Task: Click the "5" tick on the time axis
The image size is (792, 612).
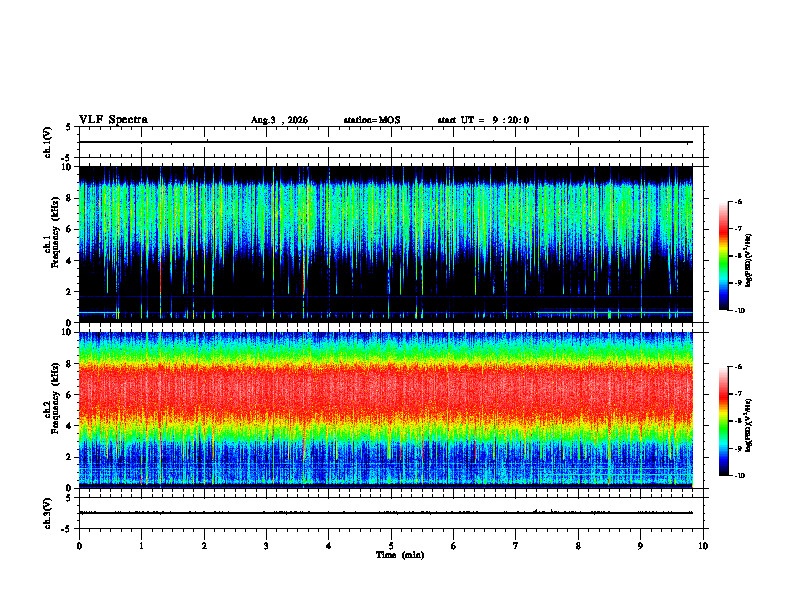Action: click(391, 546)
